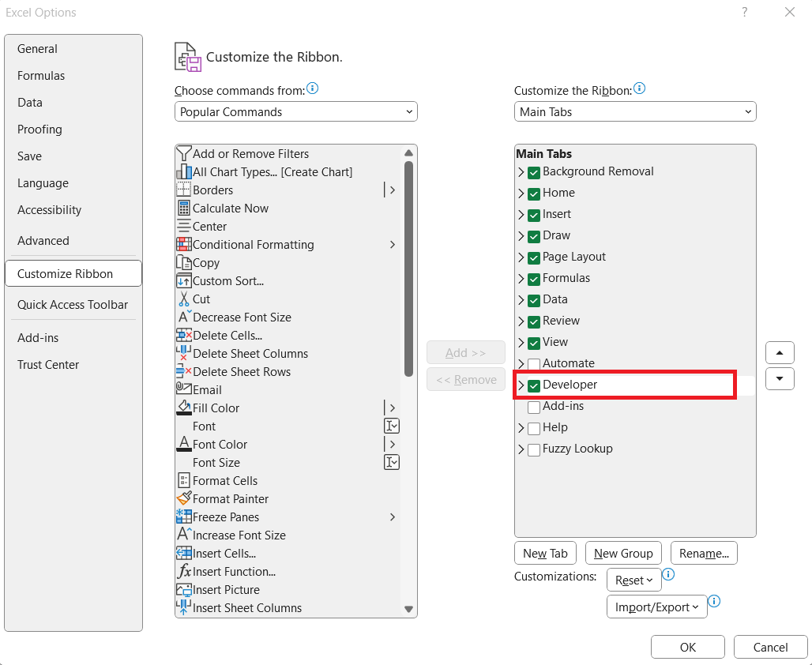Uncheck the Developer tab checkbox

pyautogui.click(x=534, y=385)
